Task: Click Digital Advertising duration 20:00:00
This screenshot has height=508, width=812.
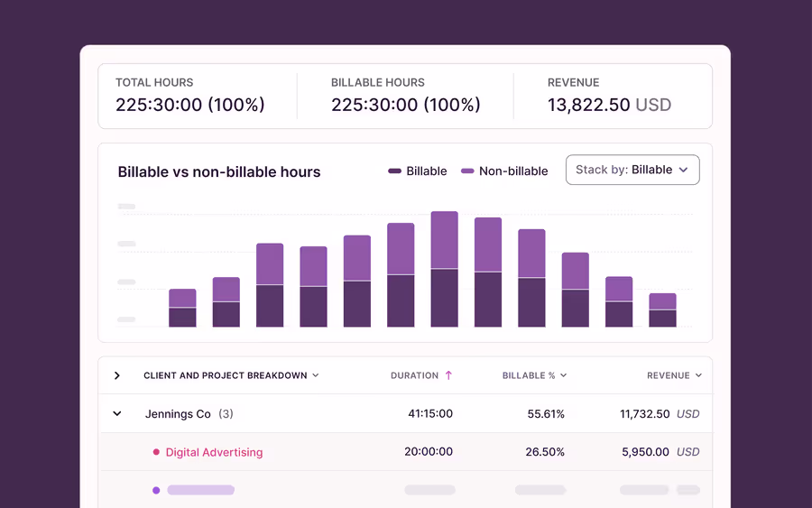Action: (429, 451)
